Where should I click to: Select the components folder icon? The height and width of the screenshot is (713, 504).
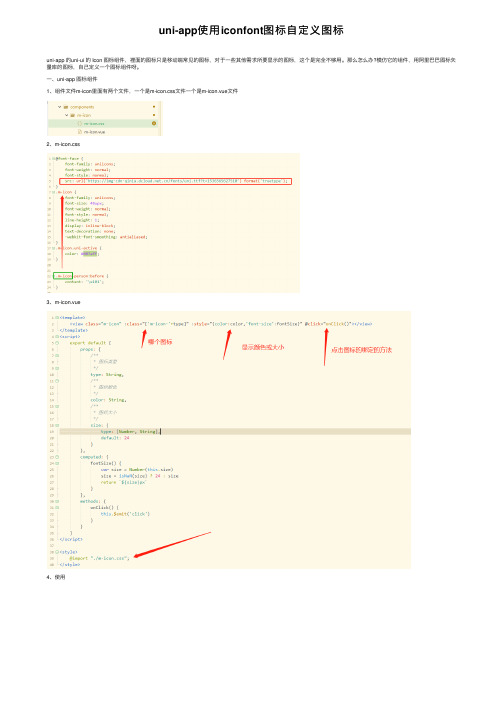[66, 107]
